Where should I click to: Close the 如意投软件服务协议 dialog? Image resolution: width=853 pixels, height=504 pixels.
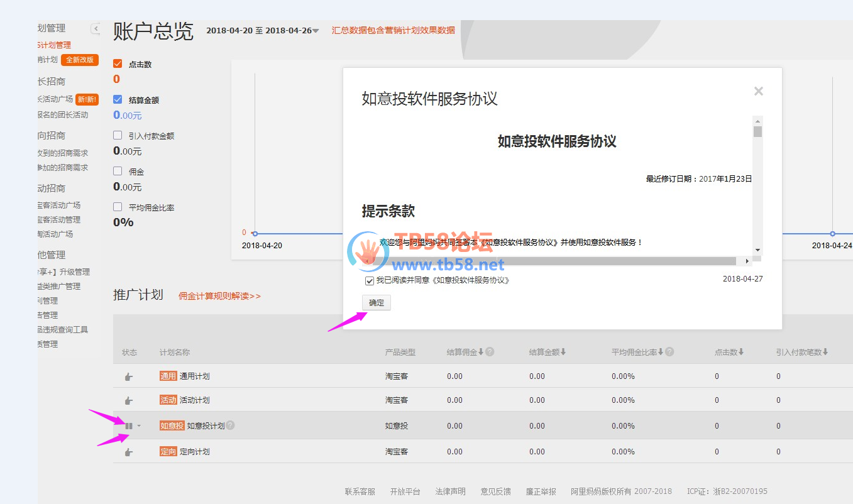759,91
